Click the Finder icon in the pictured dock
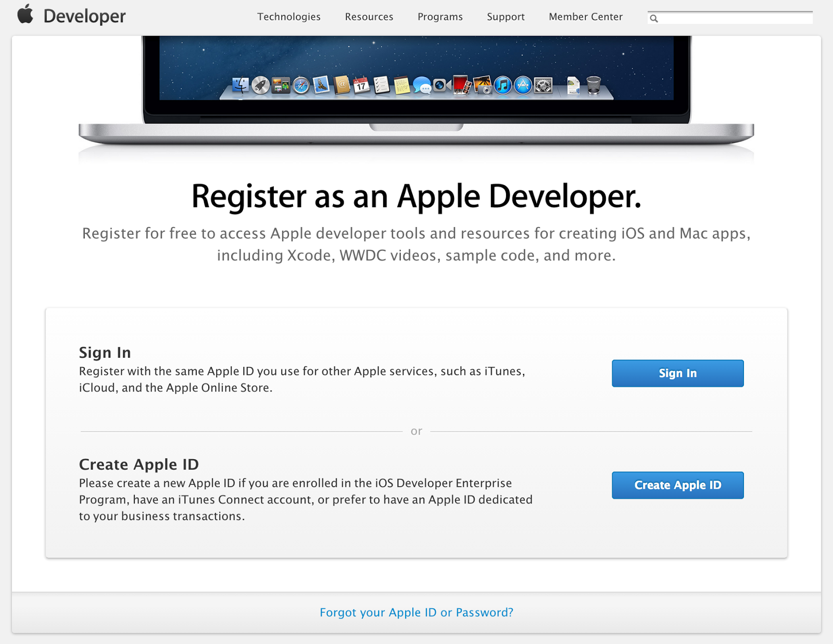 click(x=241, y=85)
